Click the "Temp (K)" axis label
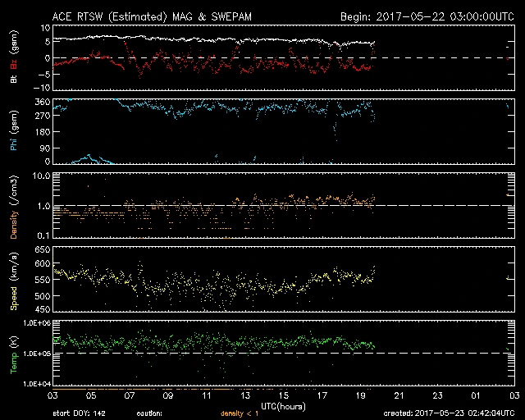Image resolution: width=525 pixels, height=420 pixels. coord(14,354)
